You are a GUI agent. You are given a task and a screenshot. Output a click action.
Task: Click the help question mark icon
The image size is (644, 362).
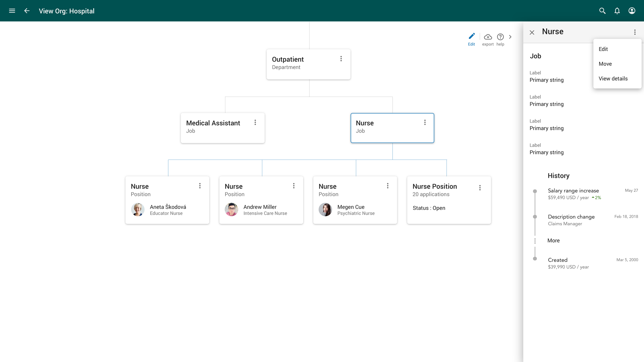coord(500,37)
